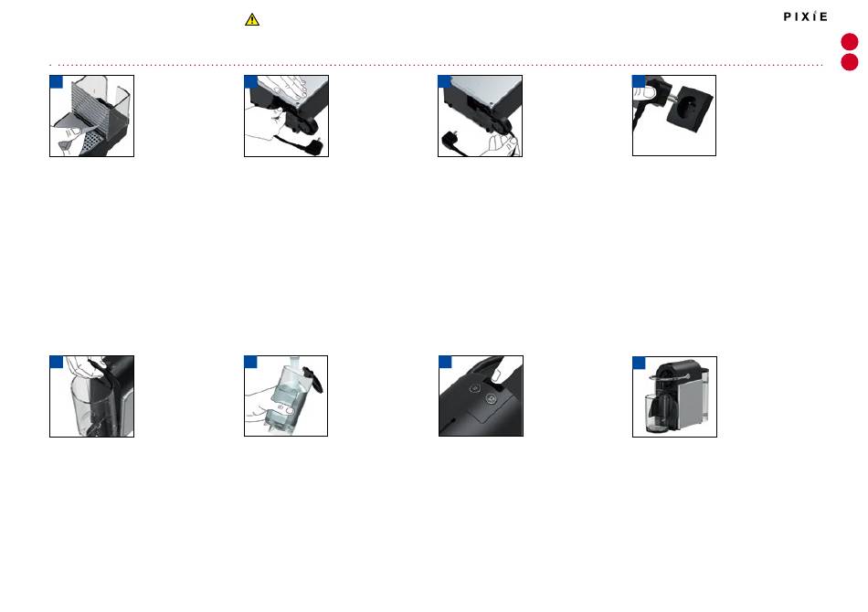The height and width of the screenshot is (612, 868).
Task: Click the red dotted divider line
Action: click(x=436, y=65)
